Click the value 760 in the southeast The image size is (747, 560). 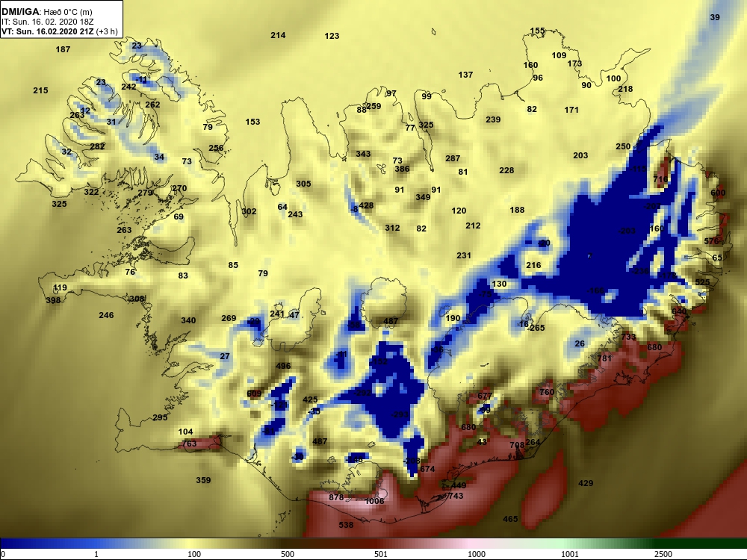547,392
